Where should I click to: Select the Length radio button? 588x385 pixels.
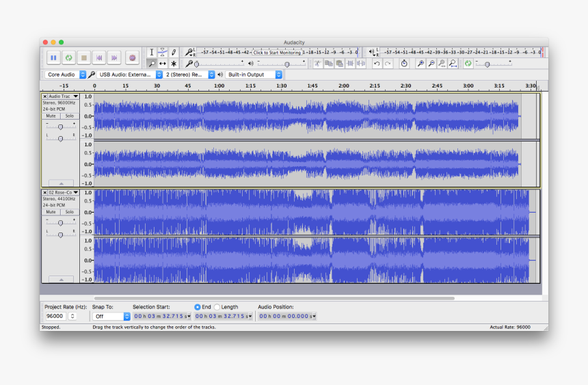[217, 307]
